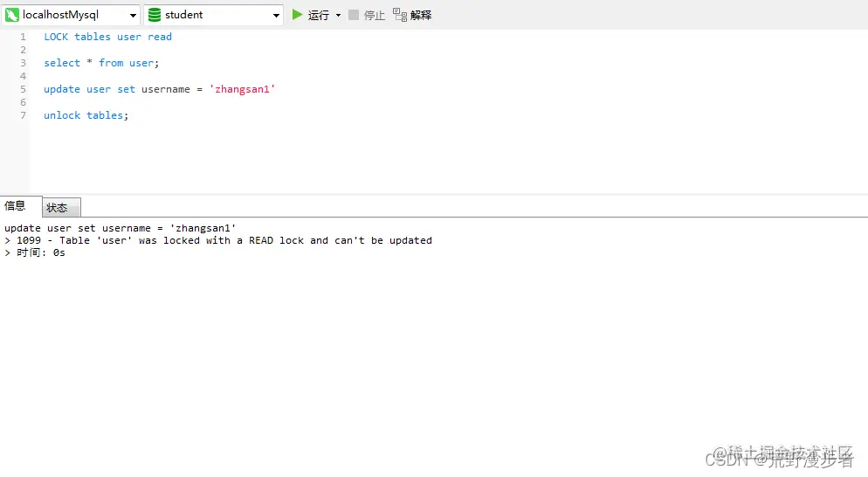Screen dimensions: 868x477
Task: Click the grey Stop square icon
Action: (353, 15)
